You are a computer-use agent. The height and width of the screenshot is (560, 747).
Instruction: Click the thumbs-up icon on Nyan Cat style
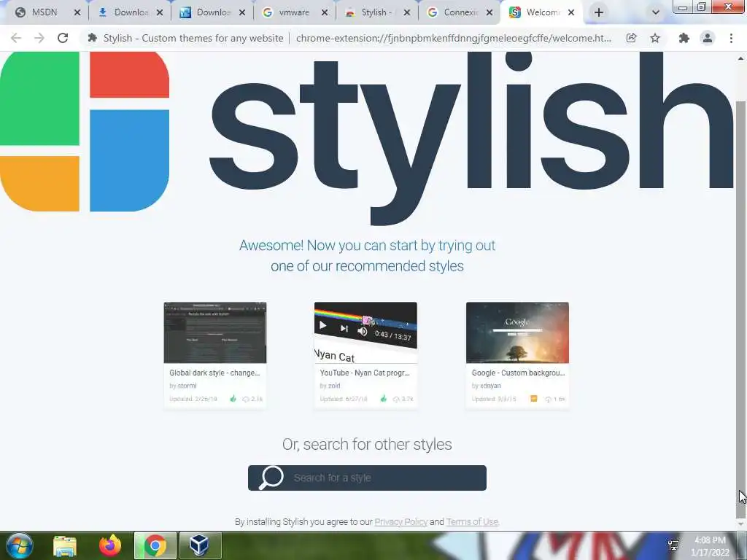tap(384, 399)
